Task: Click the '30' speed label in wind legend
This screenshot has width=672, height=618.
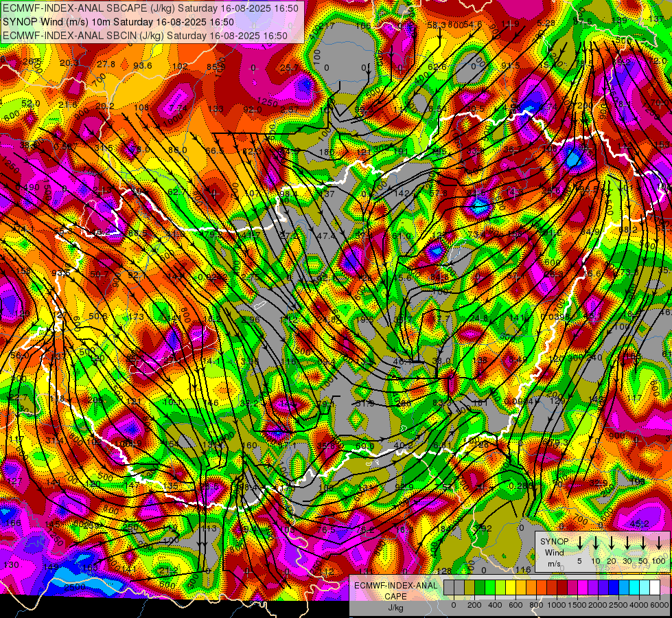Action: (627, 561)
